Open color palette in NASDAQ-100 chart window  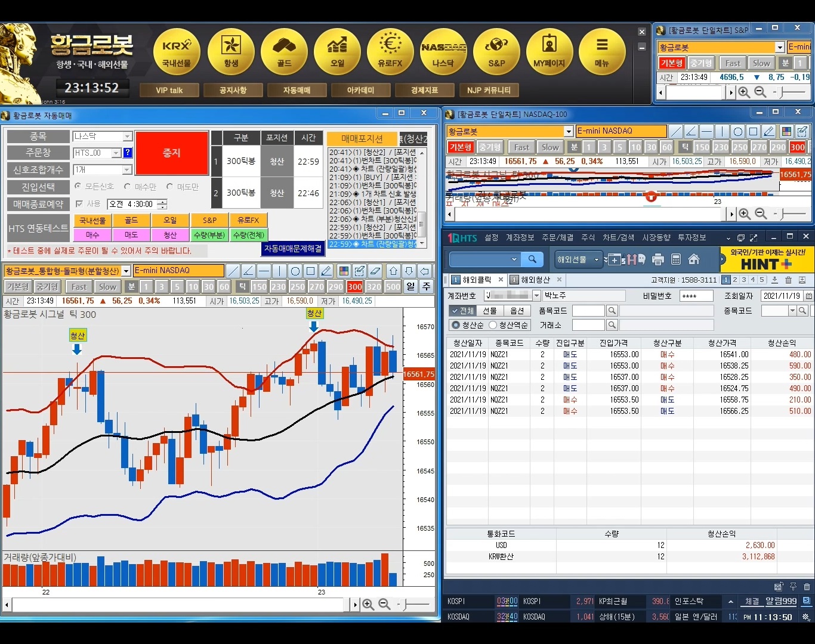pyautogui.click(x=787, y=131)
